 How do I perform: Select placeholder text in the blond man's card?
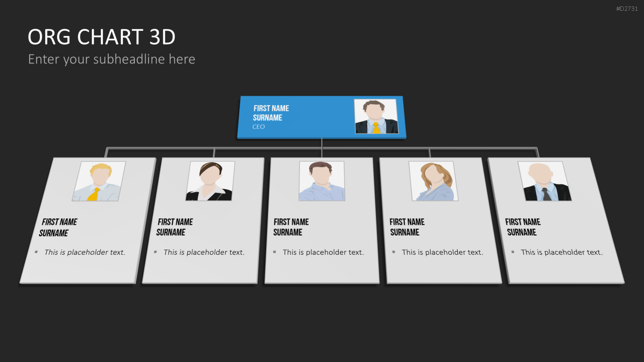click(x=85, y=252)
